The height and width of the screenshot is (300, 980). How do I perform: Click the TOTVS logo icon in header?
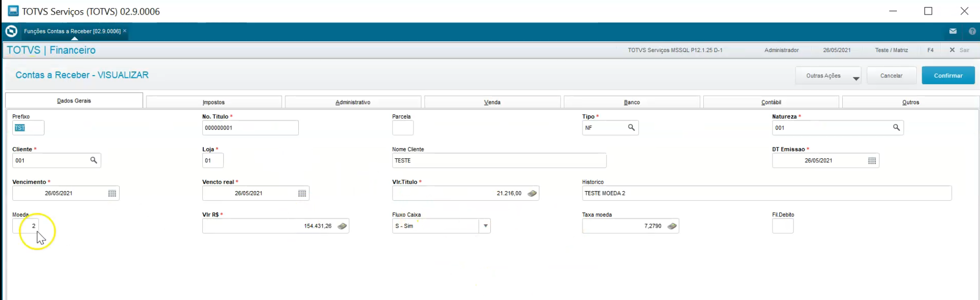(11, 31)
